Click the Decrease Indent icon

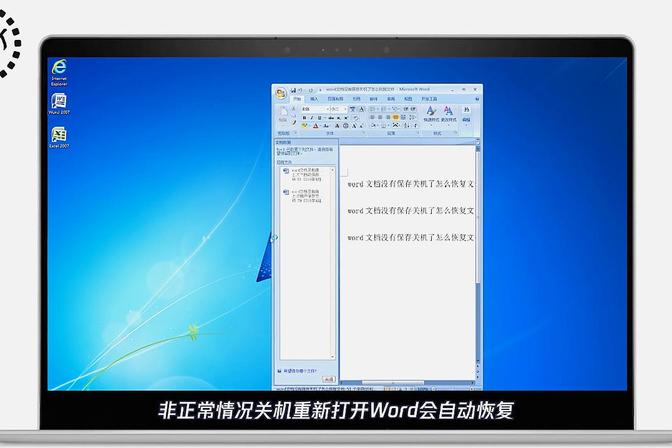click(405, 109)
